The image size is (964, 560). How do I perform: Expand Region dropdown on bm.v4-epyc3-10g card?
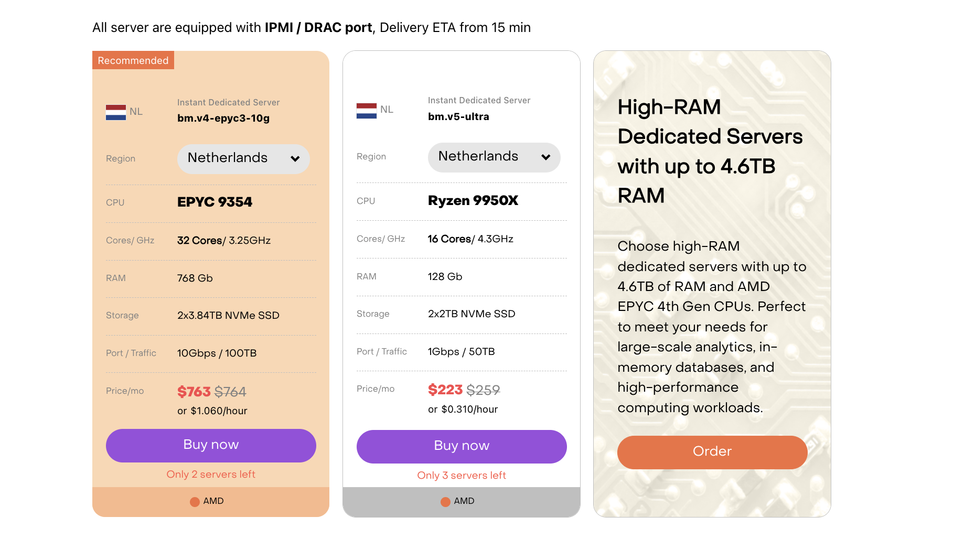pyautogui.click(x=243, y=159)
